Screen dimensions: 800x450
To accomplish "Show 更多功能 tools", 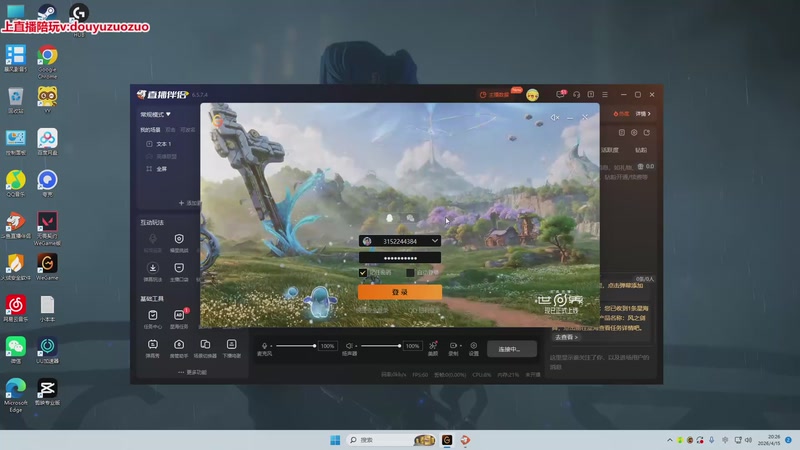I will point(192,372).
